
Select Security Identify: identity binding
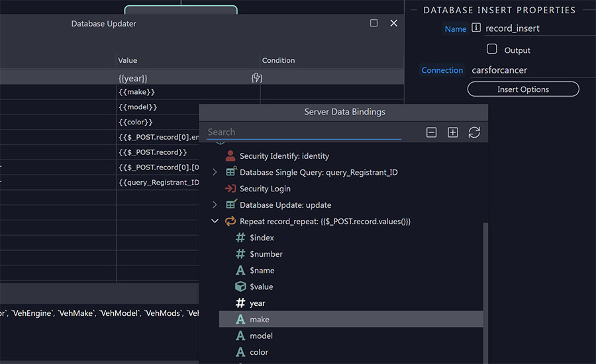coord(284,156)
